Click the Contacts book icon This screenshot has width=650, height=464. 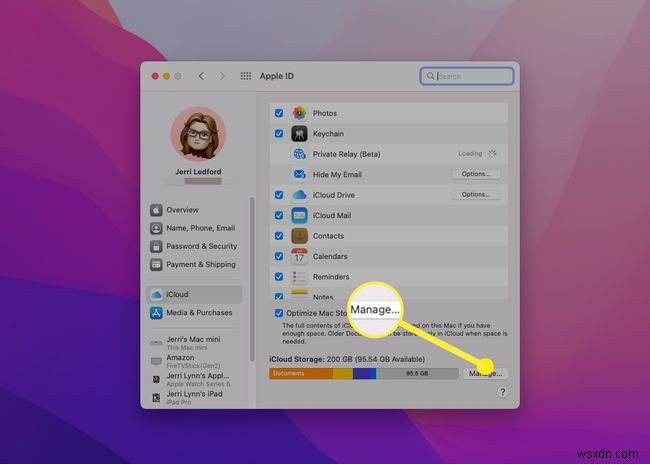coord(299,236)
